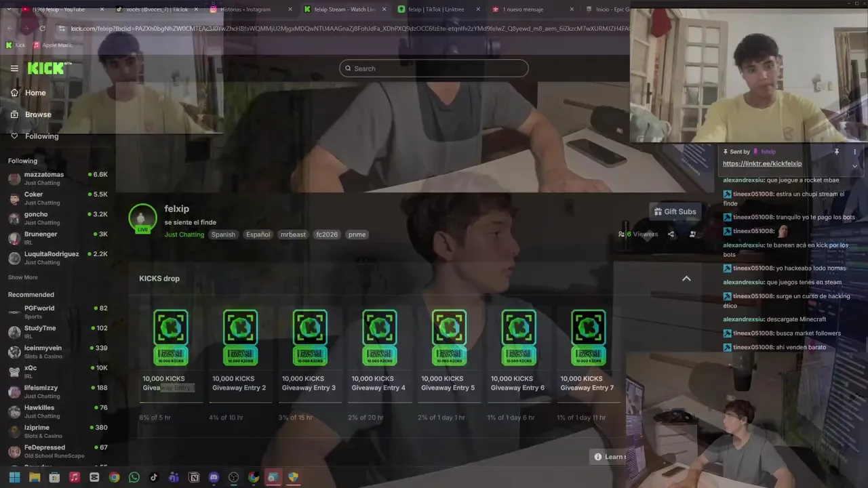Expand Show More in Following list

[x=22, y=277]
